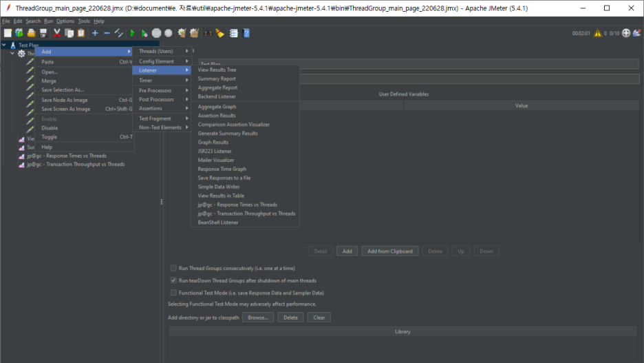Viewport: 644px width, 363px height.
Task: Click the large Stop test icon
Action: click(156, 33)
